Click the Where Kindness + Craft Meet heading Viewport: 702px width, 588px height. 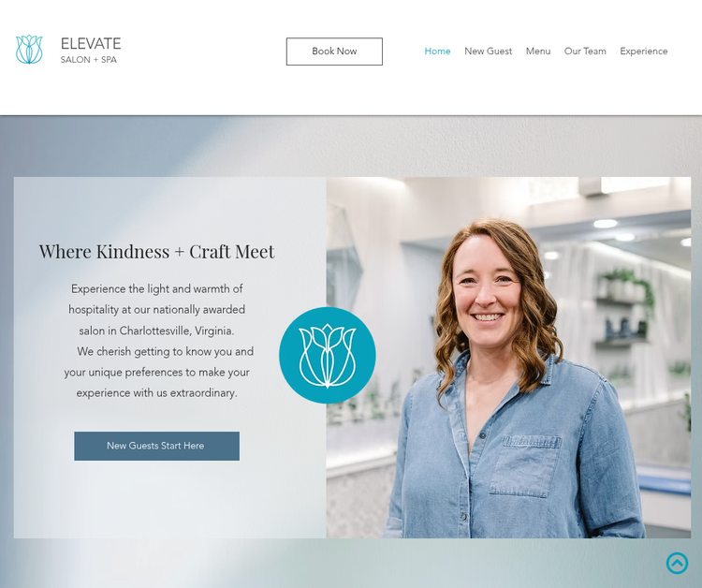click(x=156, y=251)
